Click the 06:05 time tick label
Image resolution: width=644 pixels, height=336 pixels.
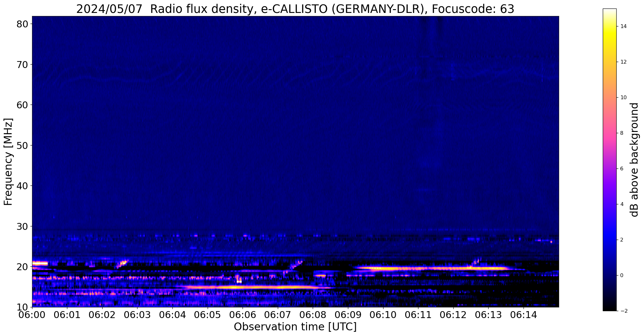[207, 315]
